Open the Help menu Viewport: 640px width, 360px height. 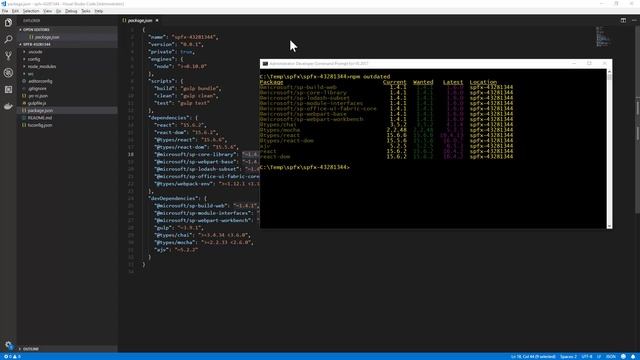99,11
